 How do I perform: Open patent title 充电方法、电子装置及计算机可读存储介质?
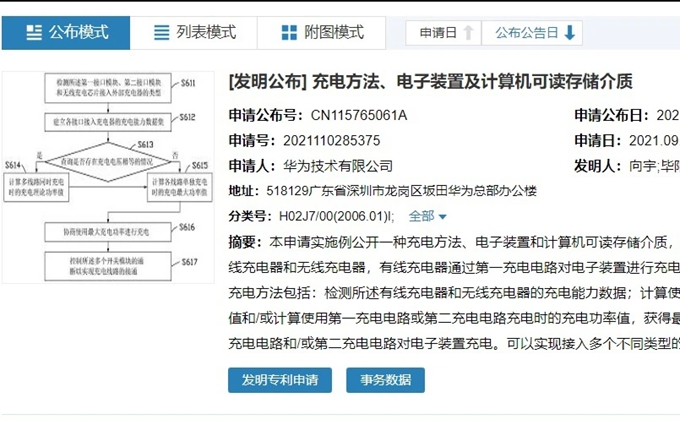pos(472,82)
